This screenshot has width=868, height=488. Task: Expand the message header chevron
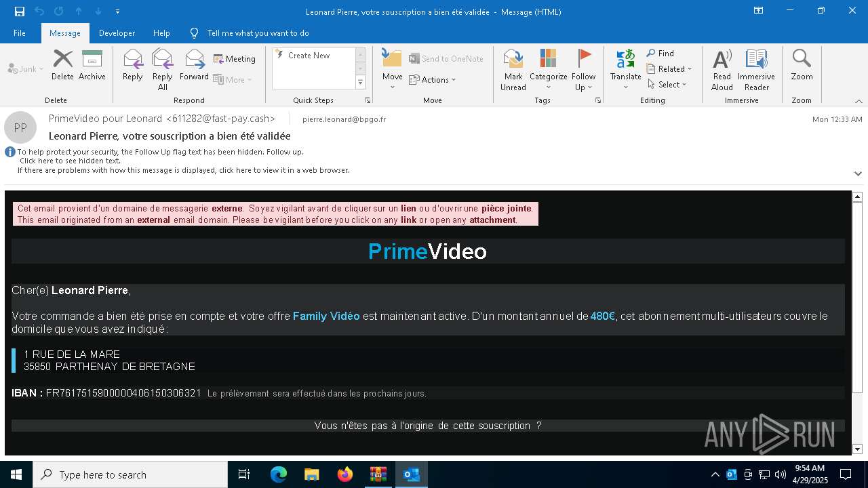(x=858, y=174)
